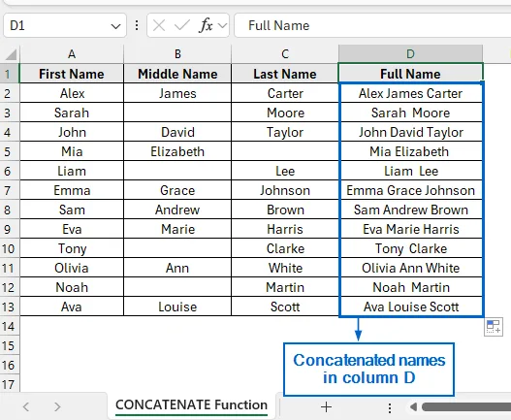
Task: Select cell containing Sarah in column A
Action: 72,113
